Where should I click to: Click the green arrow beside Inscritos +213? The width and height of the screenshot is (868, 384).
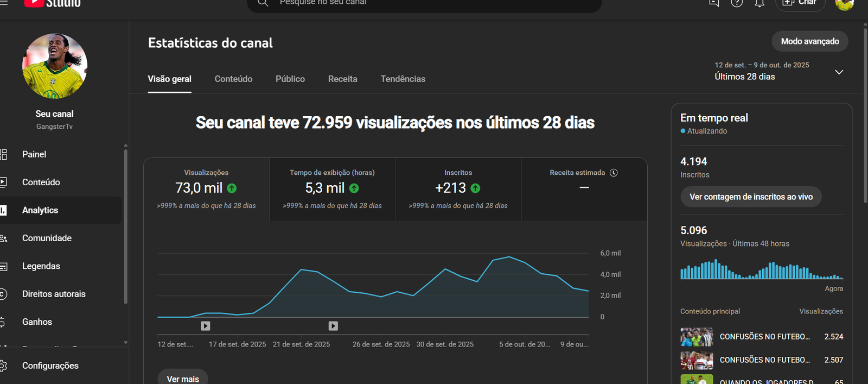(x=475, y=188)
